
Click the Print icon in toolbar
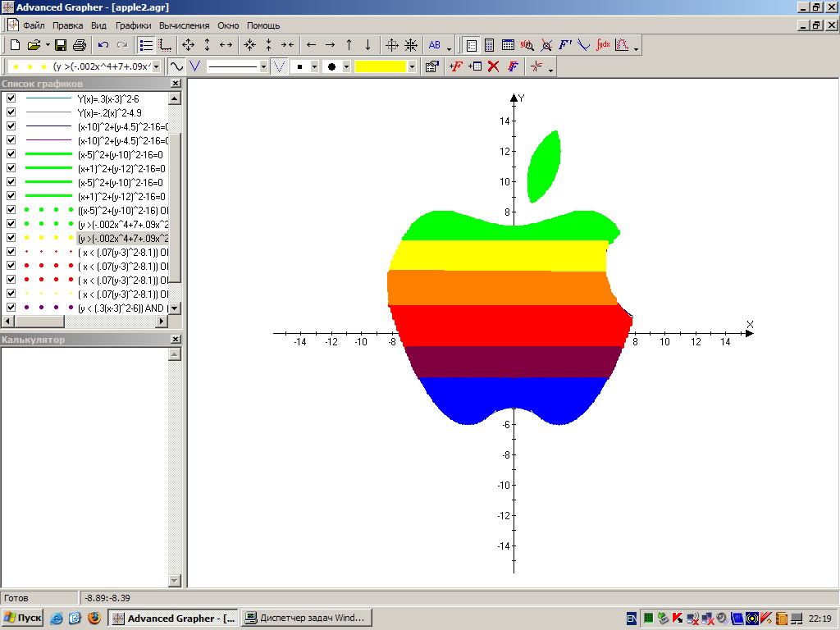coord(79,45)
